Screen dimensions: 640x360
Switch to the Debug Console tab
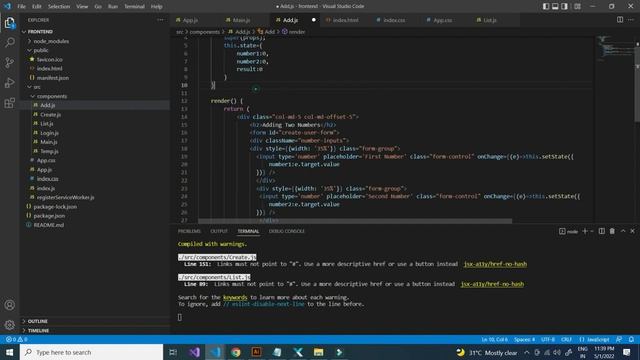287,231
